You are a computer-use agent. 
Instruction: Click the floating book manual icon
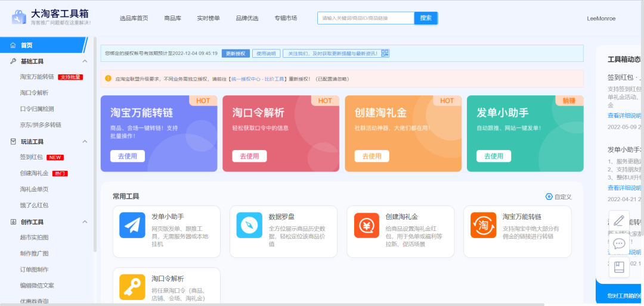(619, 267)
